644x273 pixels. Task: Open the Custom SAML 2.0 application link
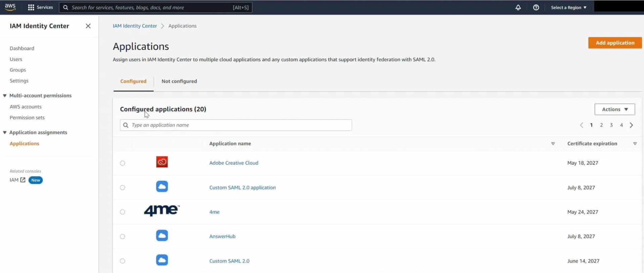[x=243, y=188]
